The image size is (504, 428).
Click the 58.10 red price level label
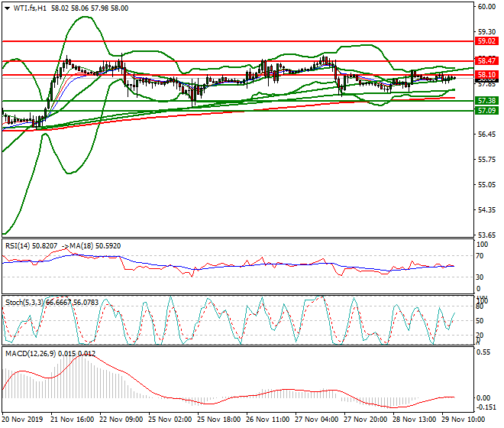(486, 75)
